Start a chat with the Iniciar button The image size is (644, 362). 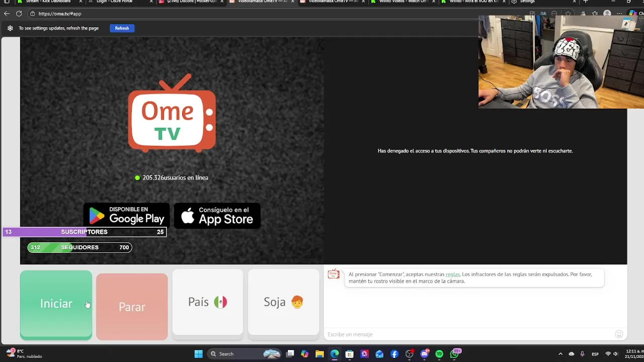[x=56, y=305]
